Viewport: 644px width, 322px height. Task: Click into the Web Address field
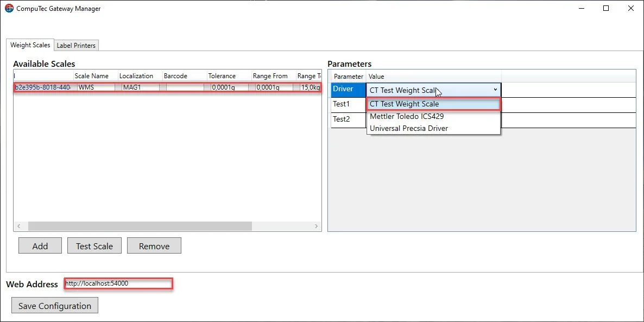118,283
